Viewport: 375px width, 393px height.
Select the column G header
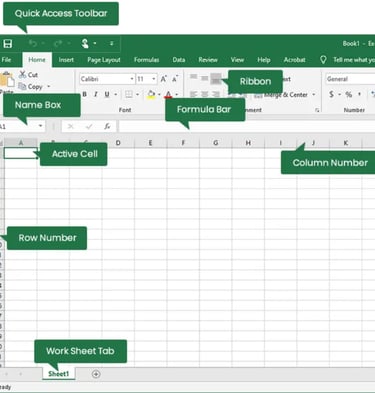click(x=216, y=143)
